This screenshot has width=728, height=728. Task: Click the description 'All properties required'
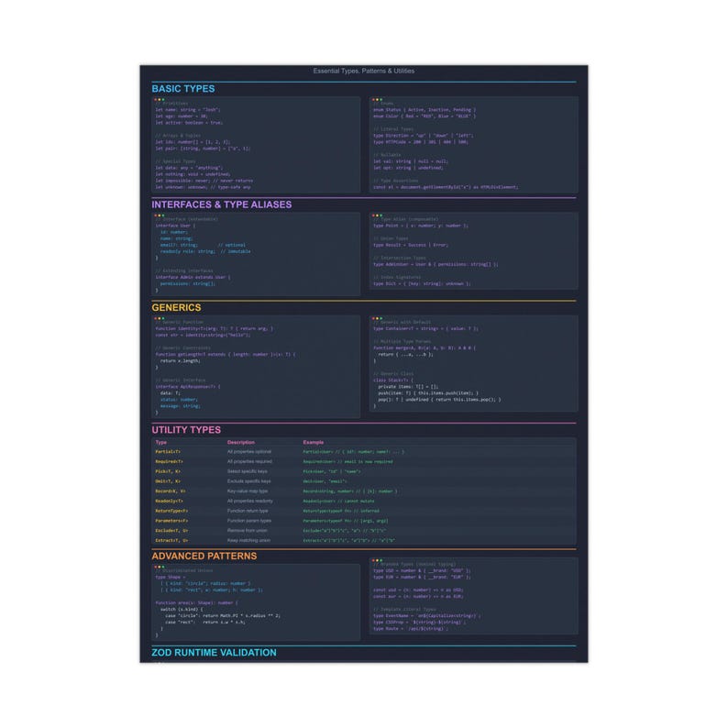[x=249, y=461]
